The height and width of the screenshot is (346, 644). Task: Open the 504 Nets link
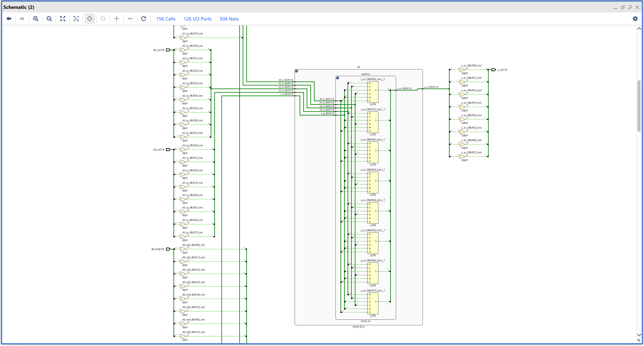coord(229,19)
